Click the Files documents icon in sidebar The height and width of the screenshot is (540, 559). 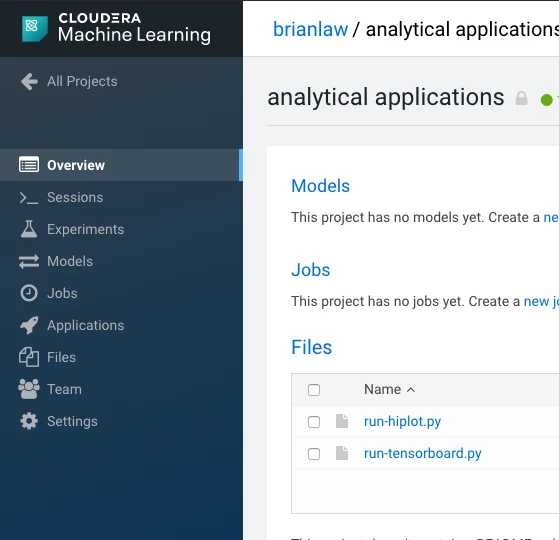coord(29,357)
